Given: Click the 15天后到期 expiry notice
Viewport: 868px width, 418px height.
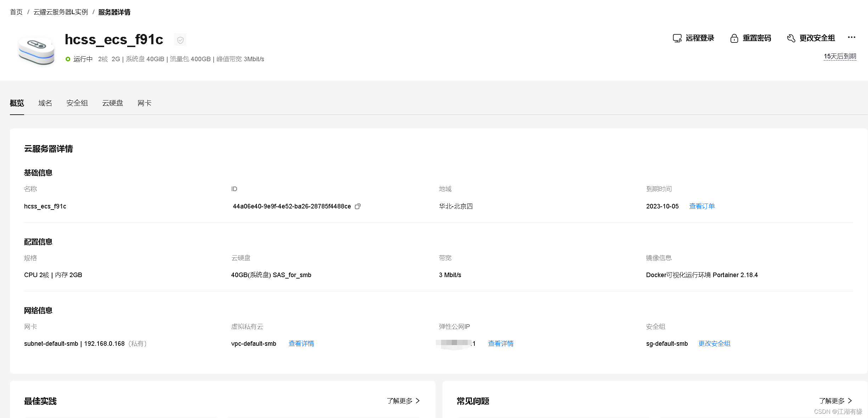Looking at the screenshot, I should point(839,57).
